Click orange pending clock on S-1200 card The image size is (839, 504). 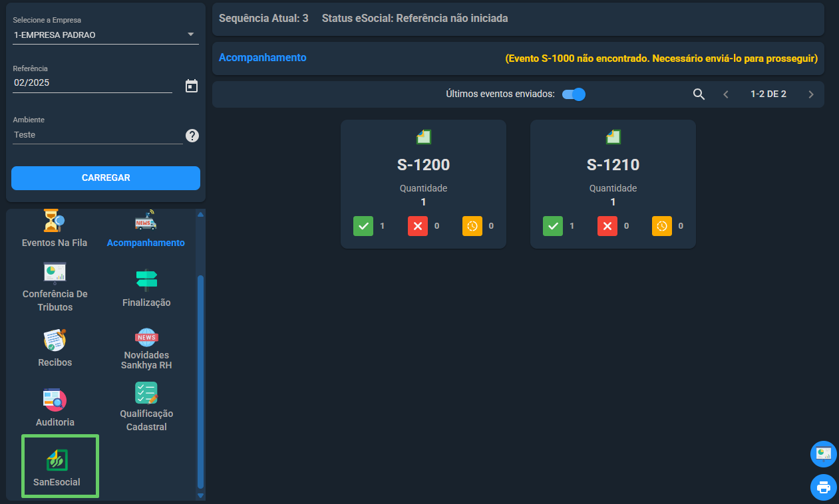472,226
